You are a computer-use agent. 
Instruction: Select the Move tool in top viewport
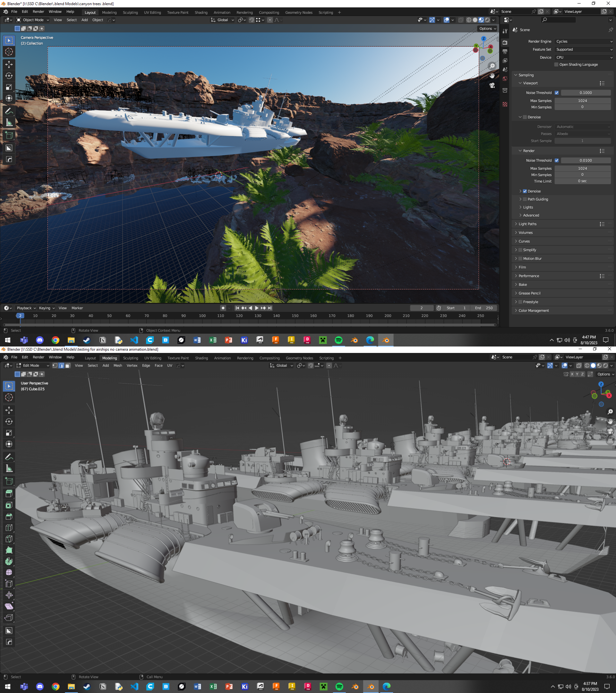pyautogui.click(x=9, y=64)
